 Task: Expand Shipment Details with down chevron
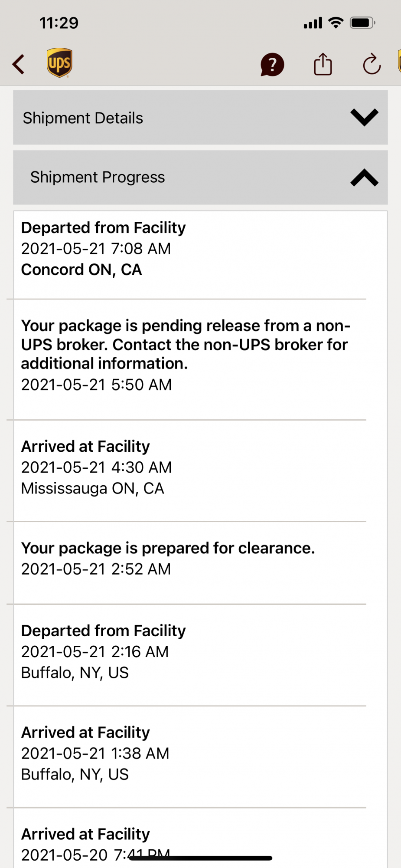(364, 117)
